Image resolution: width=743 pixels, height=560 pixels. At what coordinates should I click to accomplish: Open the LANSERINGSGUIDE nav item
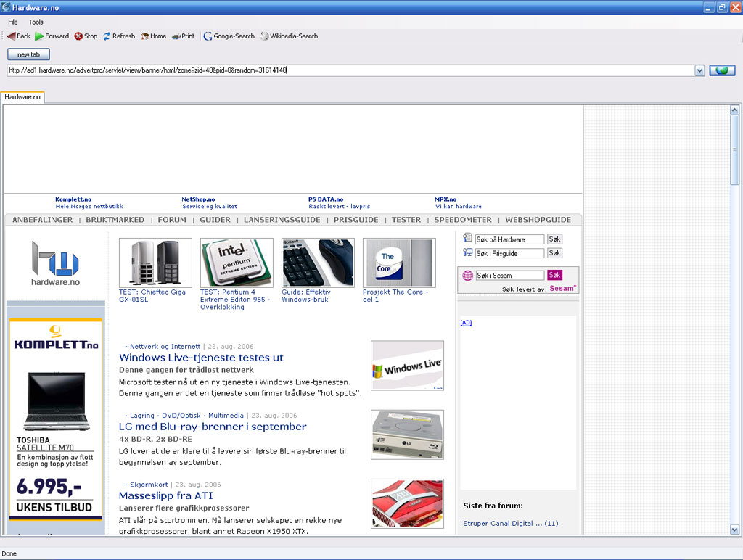pos(282,220)
